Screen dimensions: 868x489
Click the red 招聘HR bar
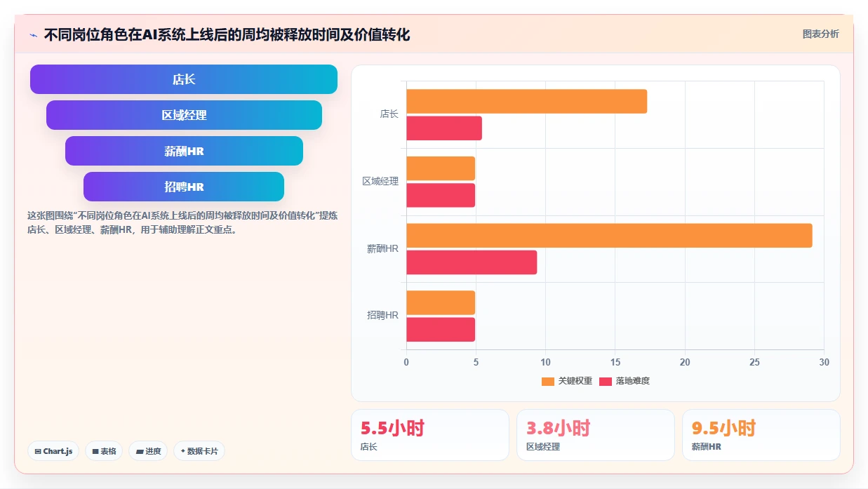pos(441,330)
